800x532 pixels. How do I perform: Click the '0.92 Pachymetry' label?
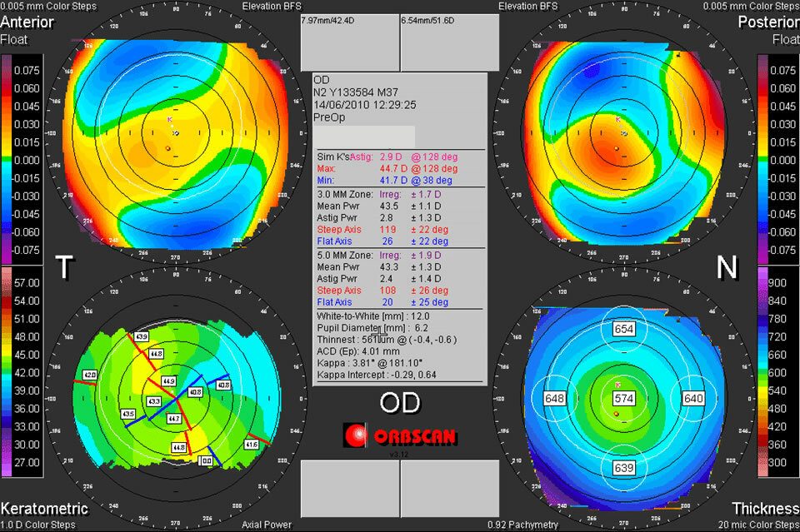pyautogui.click(x=522, y=525)
